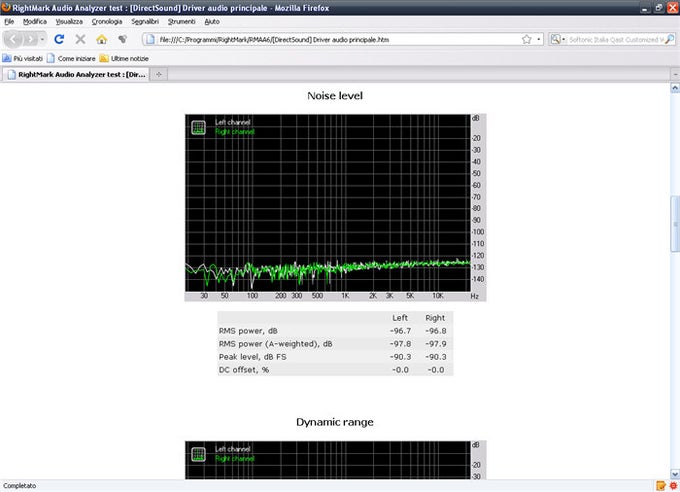
Task: Open the Come iniziare bookmark
Action: coord(71,58)
